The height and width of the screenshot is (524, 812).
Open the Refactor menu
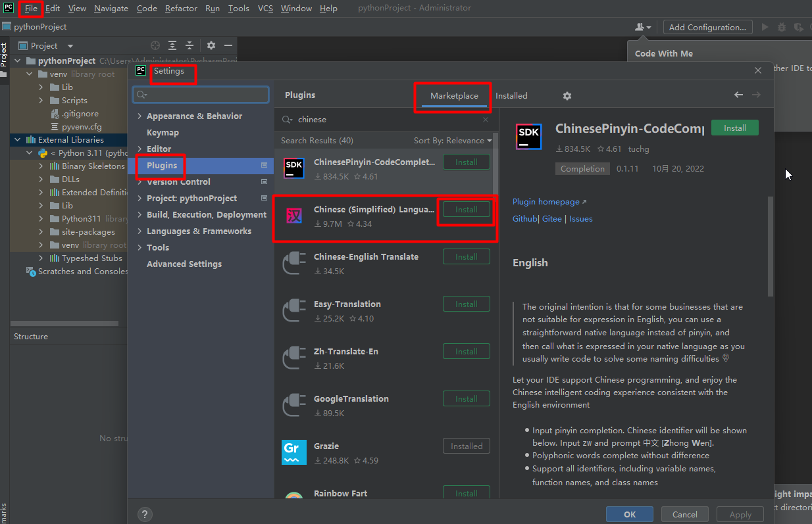point(181,9)
